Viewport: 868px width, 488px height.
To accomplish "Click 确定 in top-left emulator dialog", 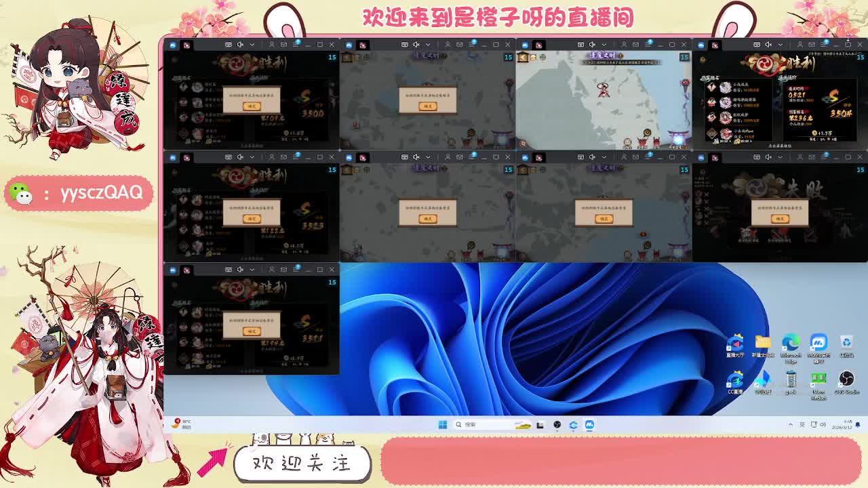I will pyautogui.click(x=252, y=106).
